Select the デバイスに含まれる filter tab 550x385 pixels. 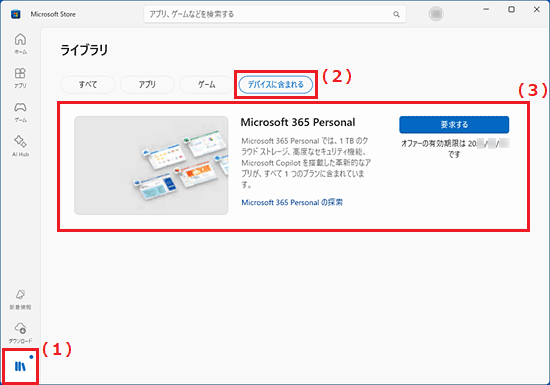(x=276, y=85)
